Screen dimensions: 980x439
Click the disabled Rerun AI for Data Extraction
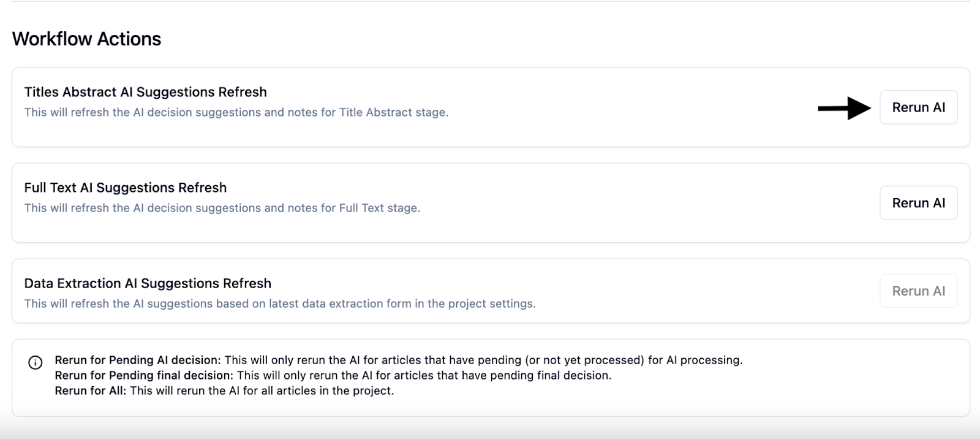[x=918, y=291]
